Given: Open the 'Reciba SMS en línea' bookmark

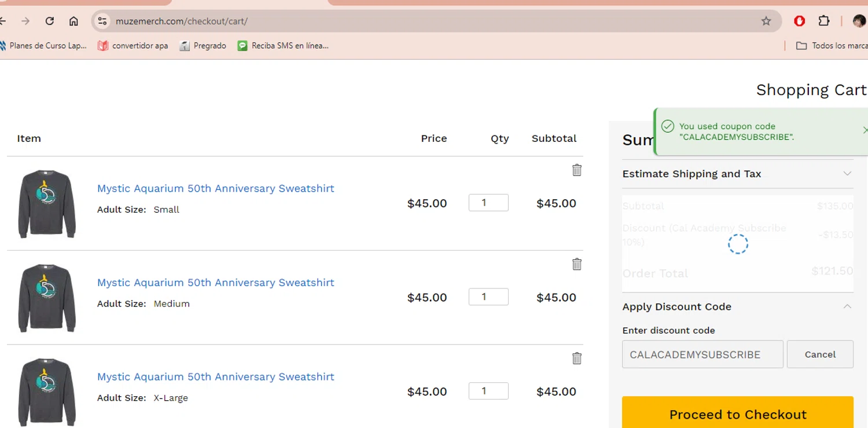Looking at the screenshot, I should point(283,45).
